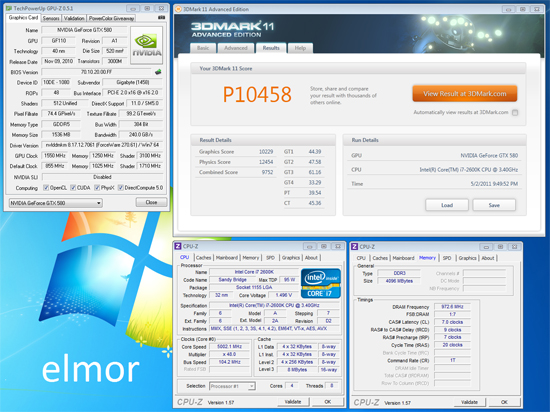The image size is (550, 412).
Task: Toggle the PhysX checkbox
Action: [x=97, y=188]
